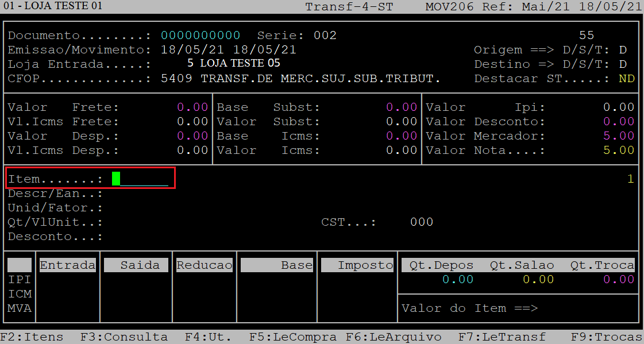The image size is (644, 344).
Task: Click the Documento number 0000000000
Action: [x=200, y=36]
